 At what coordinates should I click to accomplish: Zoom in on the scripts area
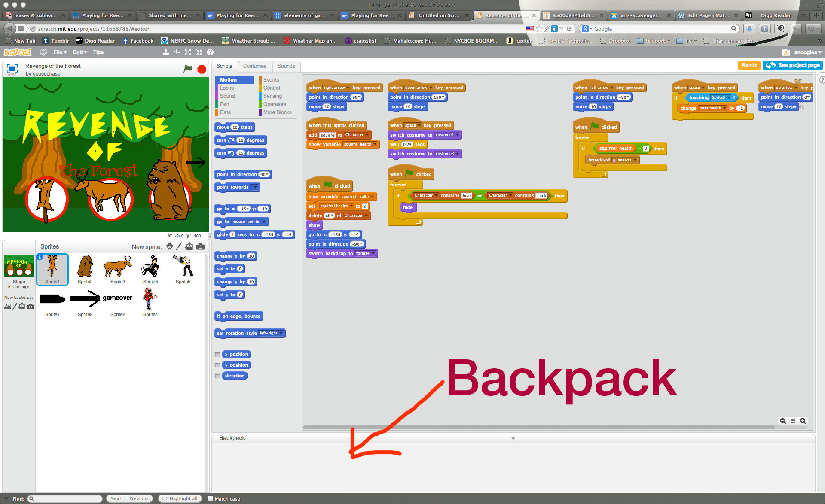803,421
